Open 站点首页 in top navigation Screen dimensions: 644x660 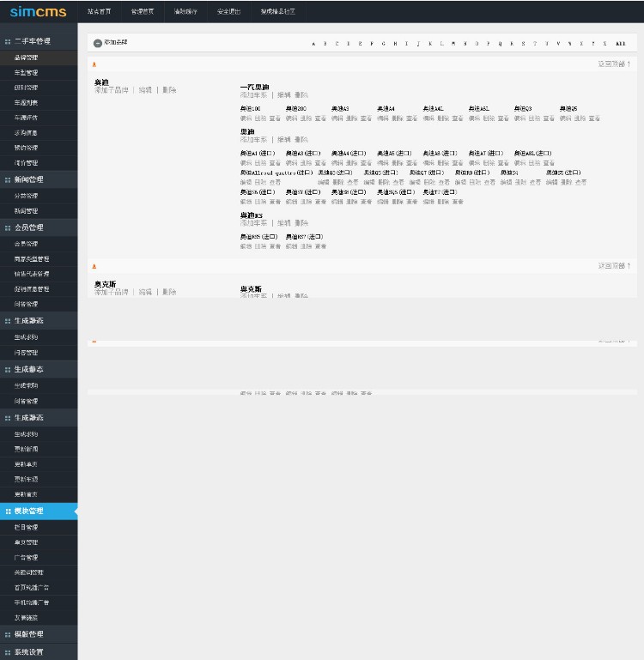click(x=99, y=12)
